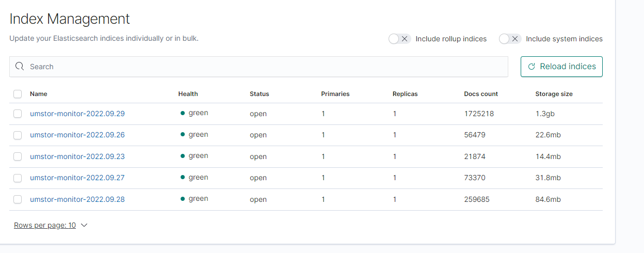Toggle Include rollup indices switch
The height and width of the screenshot is (253, 644).
pos(399,39)
